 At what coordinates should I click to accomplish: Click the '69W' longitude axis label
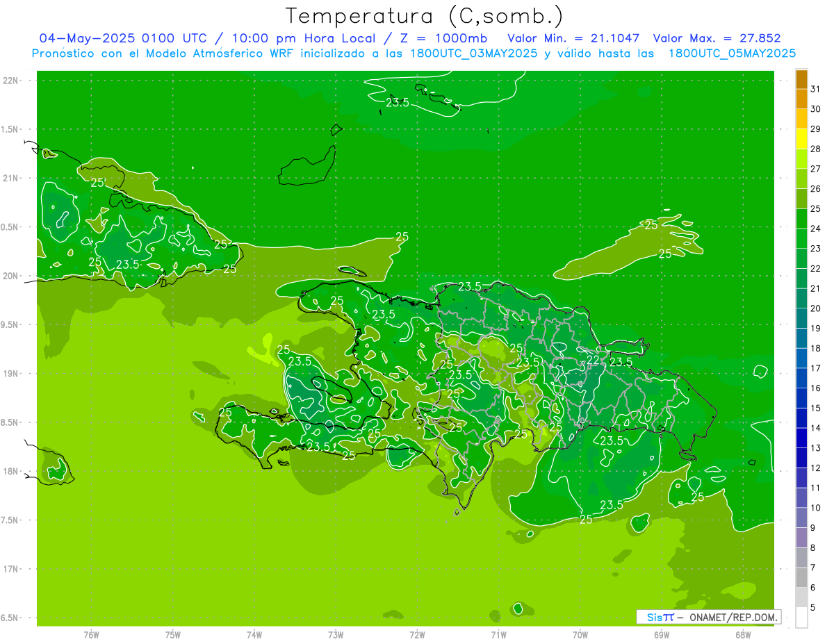point(662,635)
